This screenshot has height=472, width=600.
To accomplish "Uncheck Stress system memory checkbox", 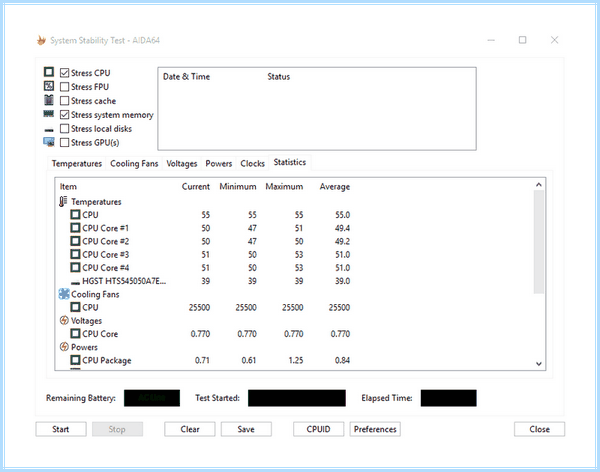I will pos(64,114).
